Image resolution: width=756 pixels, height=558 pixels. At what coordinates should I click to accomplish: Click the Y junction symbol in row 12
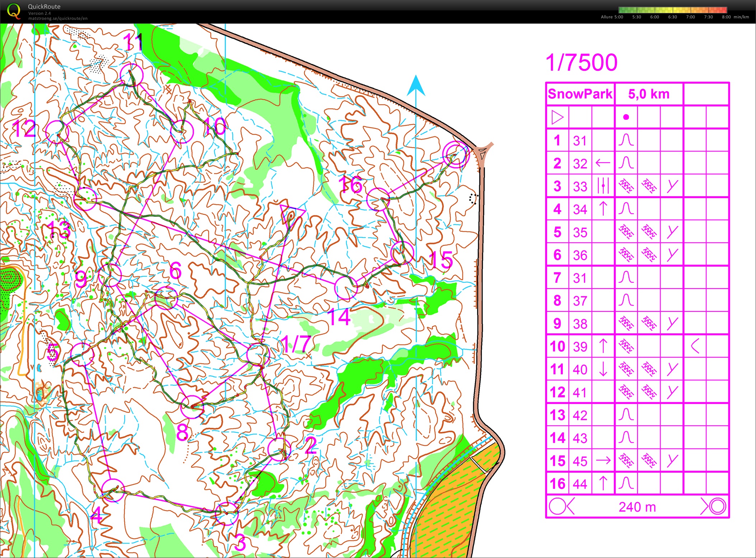(672, 392)
